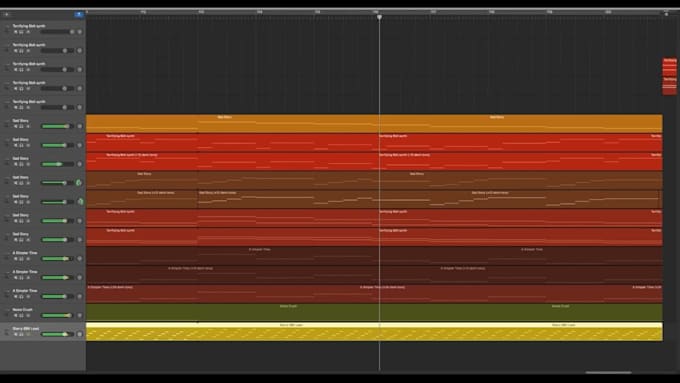Click the first A Simpler Time volume slider

pyautogui.click(x=57, y=259)
